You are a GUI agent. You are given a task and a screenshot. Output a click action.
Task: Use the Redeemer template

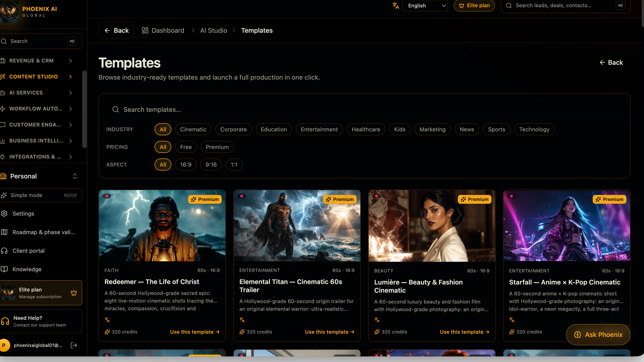tap(195, 332)
